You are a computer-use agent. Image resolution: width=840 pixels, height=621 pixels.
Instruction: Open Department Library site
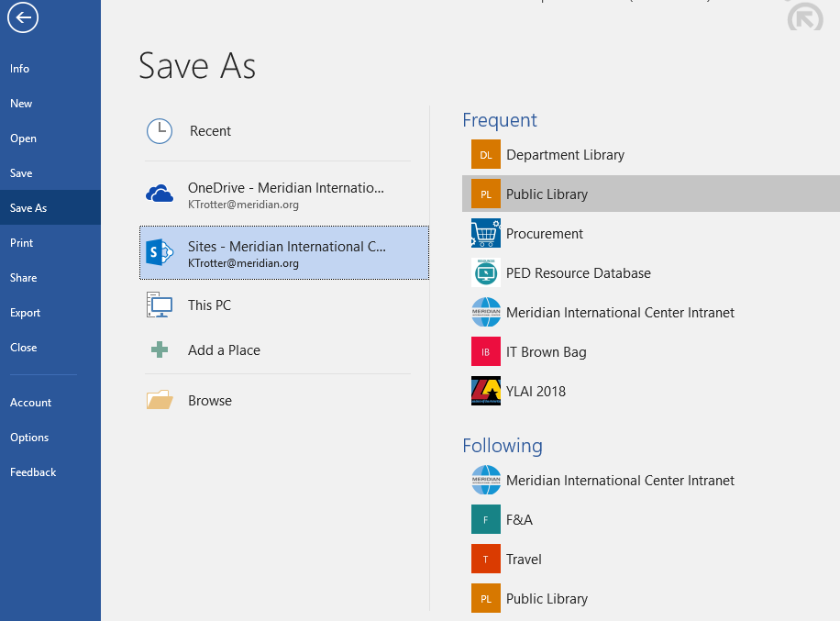coord(565,155)
